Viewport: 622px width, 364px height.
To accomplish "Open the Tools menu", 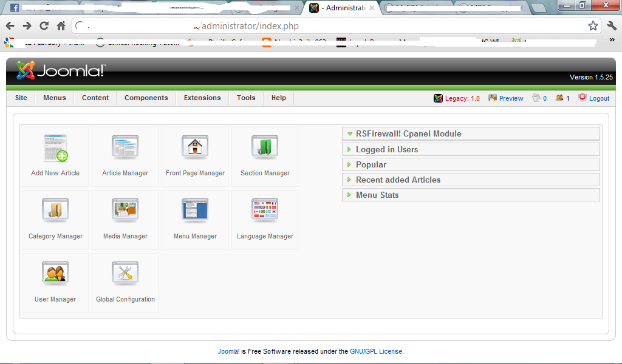I will (246, 98).
